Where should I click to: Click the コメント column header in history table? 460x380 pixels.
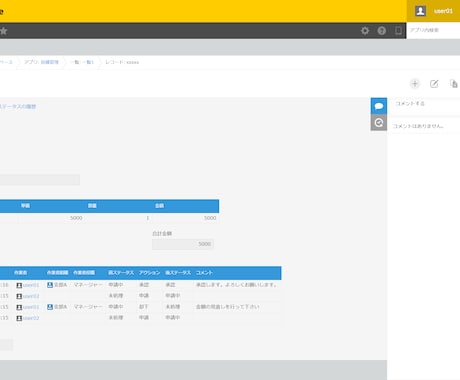click(204, 273)
